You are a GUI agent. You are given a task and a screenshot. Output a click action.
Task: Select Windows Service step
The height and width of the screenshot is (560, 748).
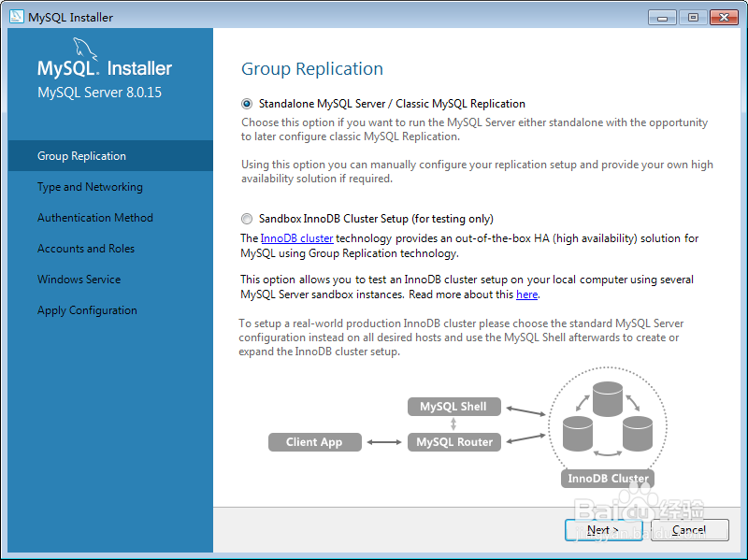110,280
